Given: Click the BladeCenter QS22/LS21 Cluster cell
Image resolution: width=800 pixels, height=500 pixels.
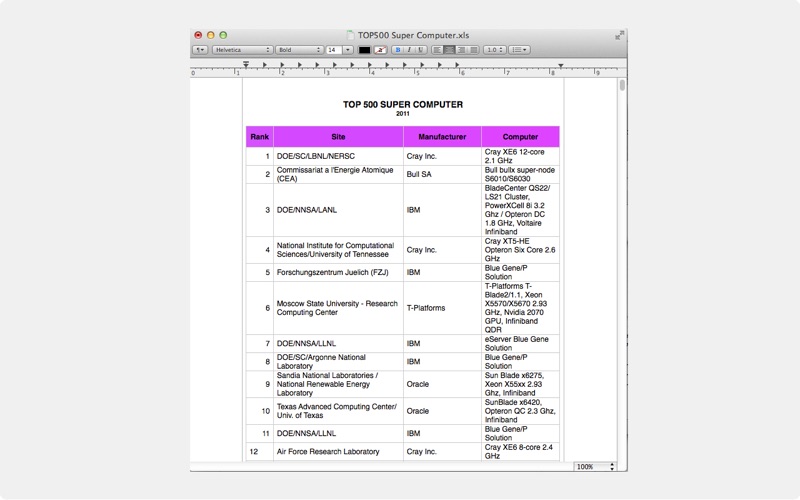Looking at the screenshot, I should (x=520, y=210).
